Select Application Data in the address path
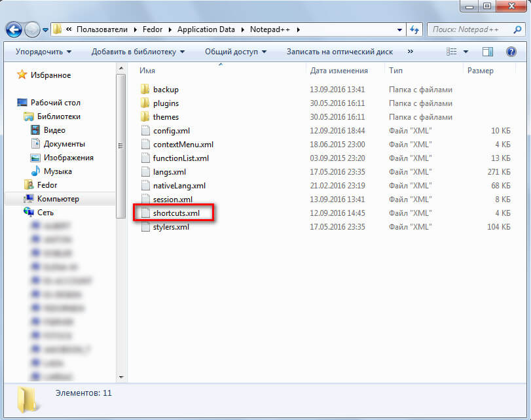531x420 pixels. tap(206, 29)
